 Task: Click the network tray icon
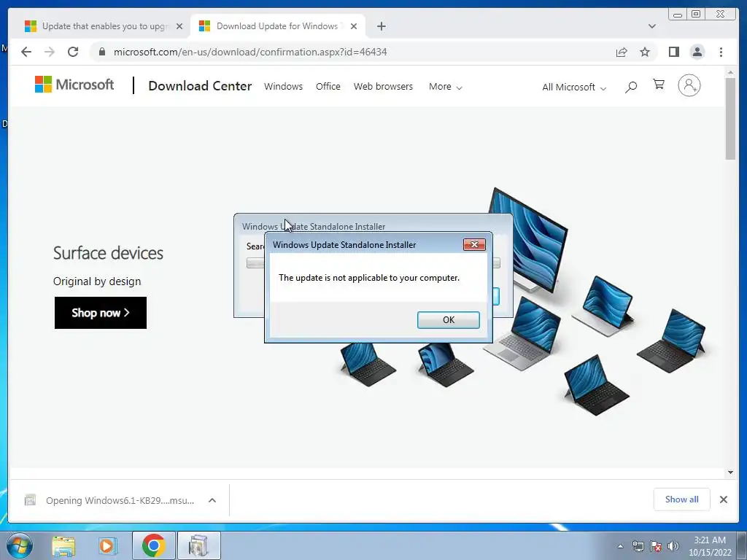[x=638, y=546]
